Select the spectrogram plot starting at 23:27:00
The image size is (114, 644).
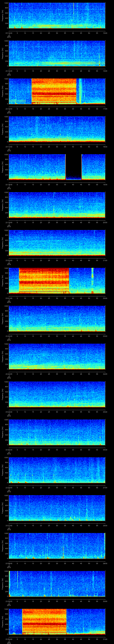tap(57, 508)
